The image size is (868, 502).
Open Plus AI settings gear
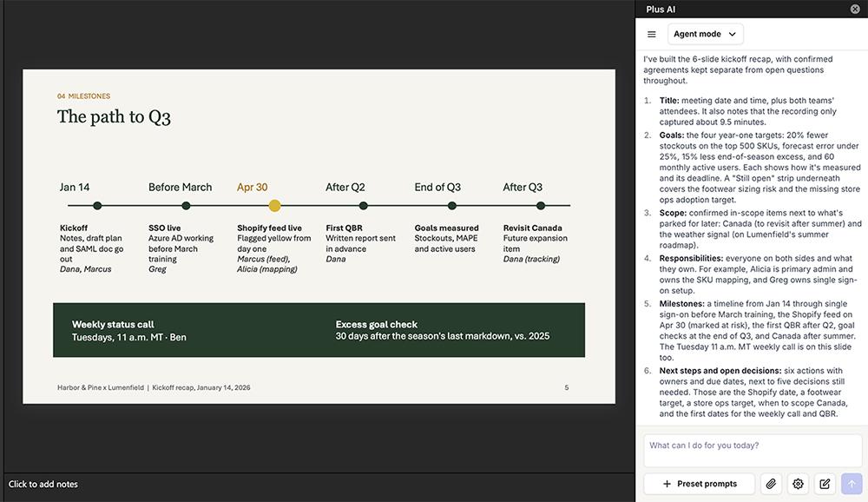pyautogui.click(x=798, y=484)
